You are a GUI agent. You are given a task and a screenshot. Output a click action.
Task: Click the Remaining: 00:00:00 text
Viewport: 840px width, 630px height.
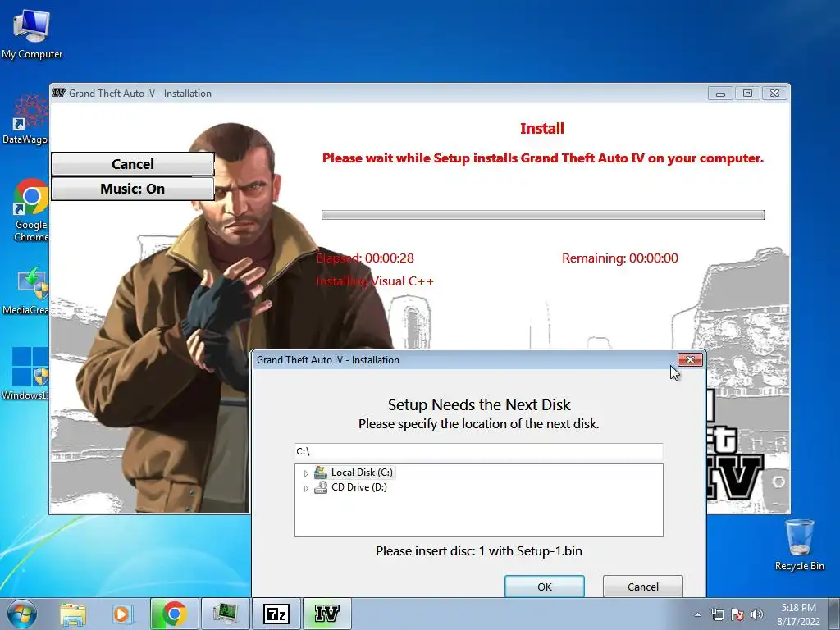(620, 258)
